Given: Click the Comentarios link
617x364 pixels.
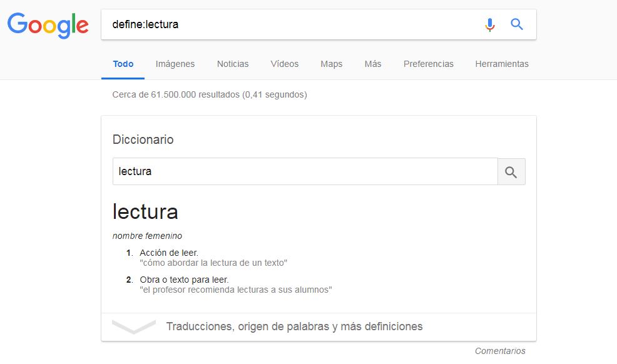Looking at the screenshot, I should tap(500, 351).
